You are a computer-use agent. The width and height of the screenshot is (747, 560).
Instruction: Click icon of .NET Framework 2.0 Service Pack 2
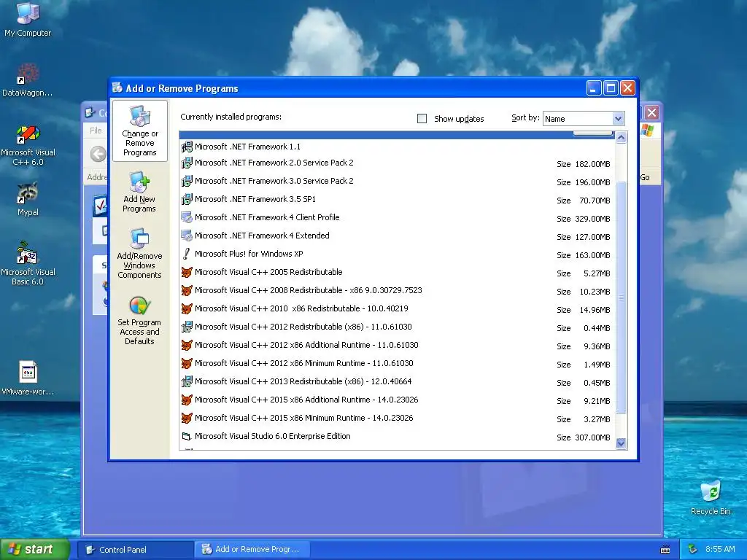(187, 163)
